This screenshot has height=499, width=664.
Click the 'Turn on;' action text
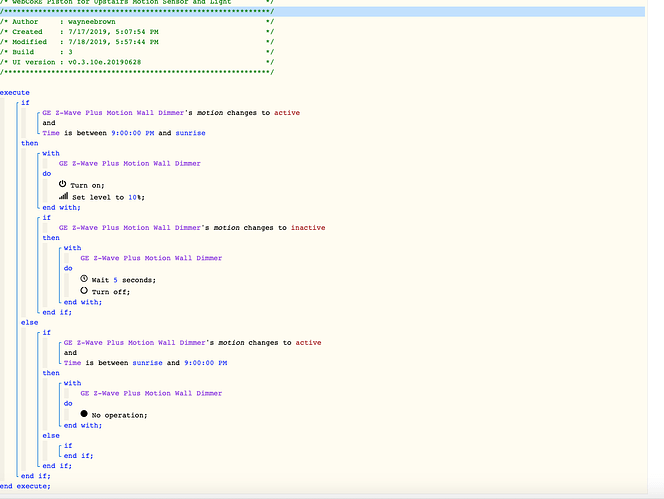(x=87, y=186)
